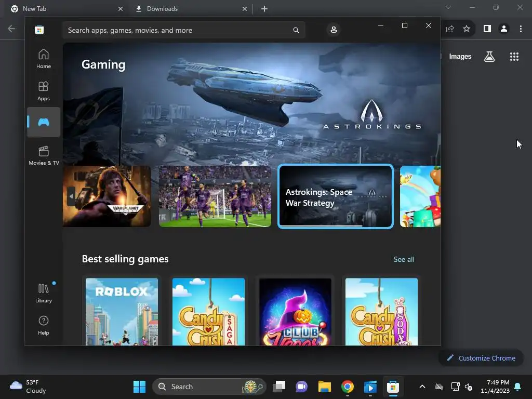Viewport: 532px width, 399px height.
Task: Bookmark this page with the star icon
Action: [467, 29]
